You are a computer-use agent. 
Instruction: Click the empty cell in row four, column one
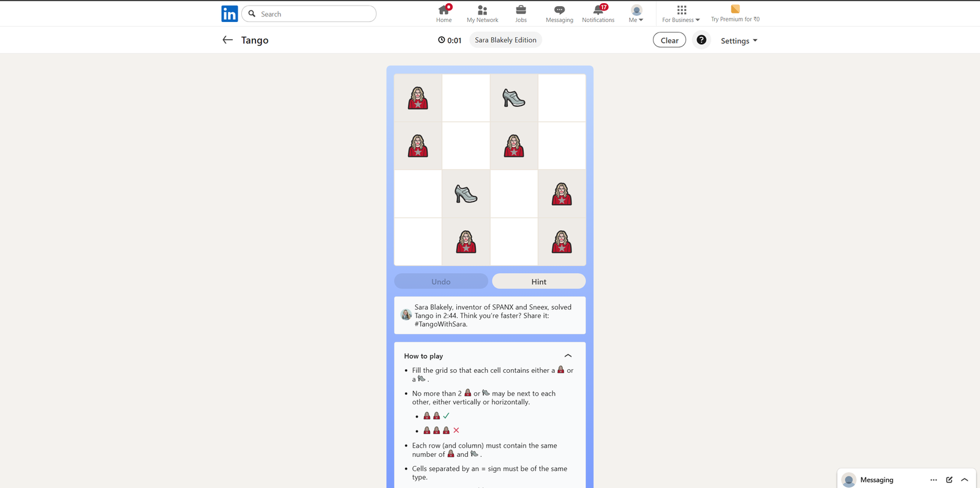click(418, 242)
